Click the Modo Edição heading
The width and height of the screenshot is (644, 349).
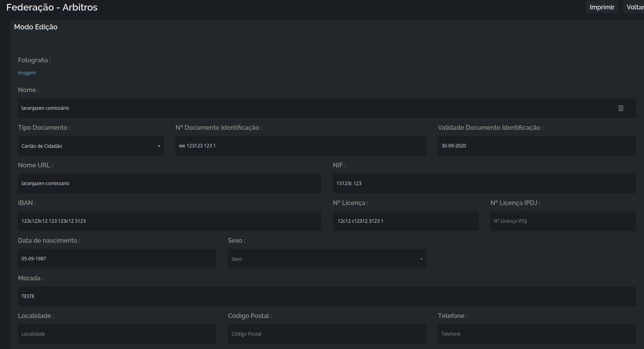point(36,27)
